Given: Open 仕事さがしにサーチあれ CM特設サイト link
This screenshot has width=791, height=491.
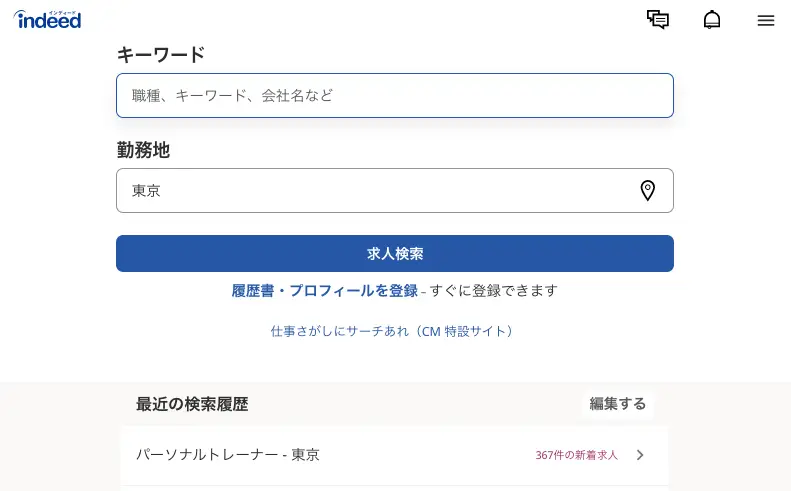Looking at the screenshot, I should [x=392, y=331].
